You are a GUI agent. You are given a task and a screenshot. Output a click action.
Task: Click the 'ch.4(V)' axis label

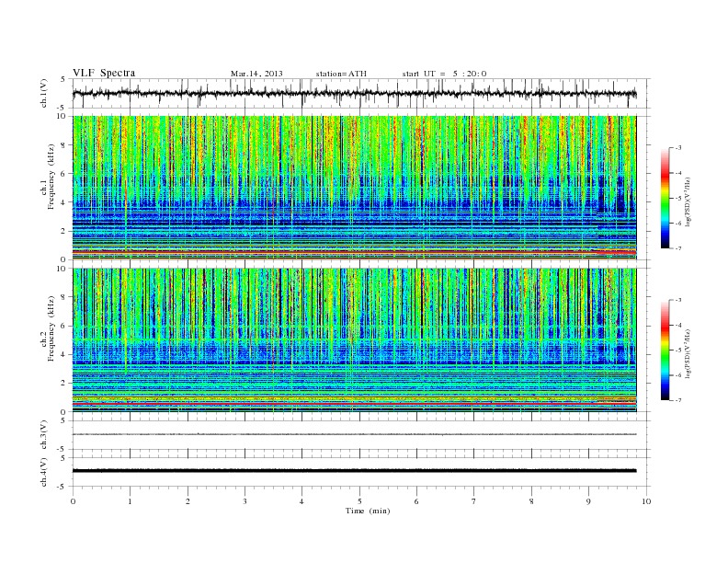coord(44,472)
